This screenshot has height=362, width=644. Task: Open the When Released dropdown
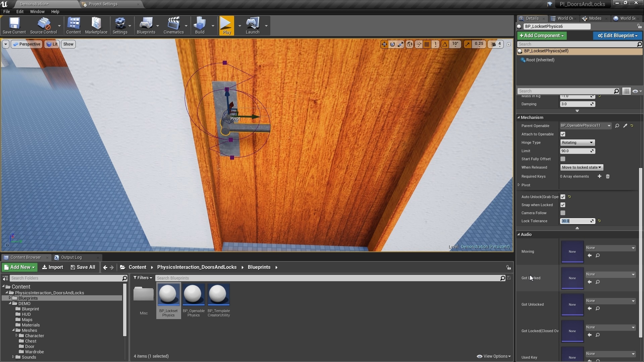coord(581,167)
